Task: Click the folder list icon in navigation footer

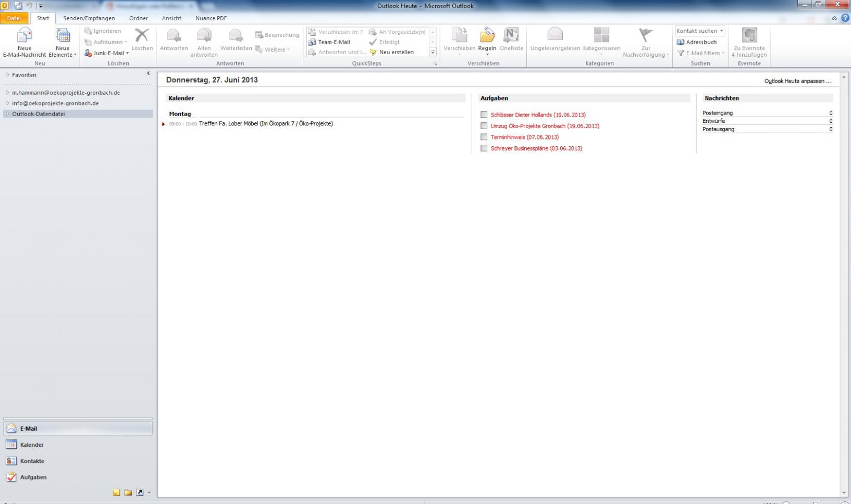Action: point(128,493)
